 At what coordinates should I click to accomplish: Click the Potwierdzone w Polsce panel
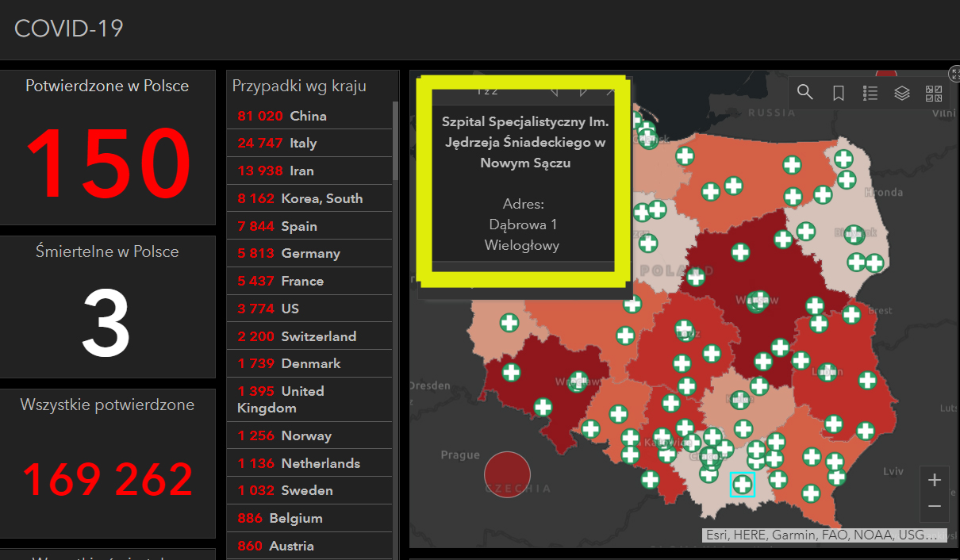[x=108, y=148]
